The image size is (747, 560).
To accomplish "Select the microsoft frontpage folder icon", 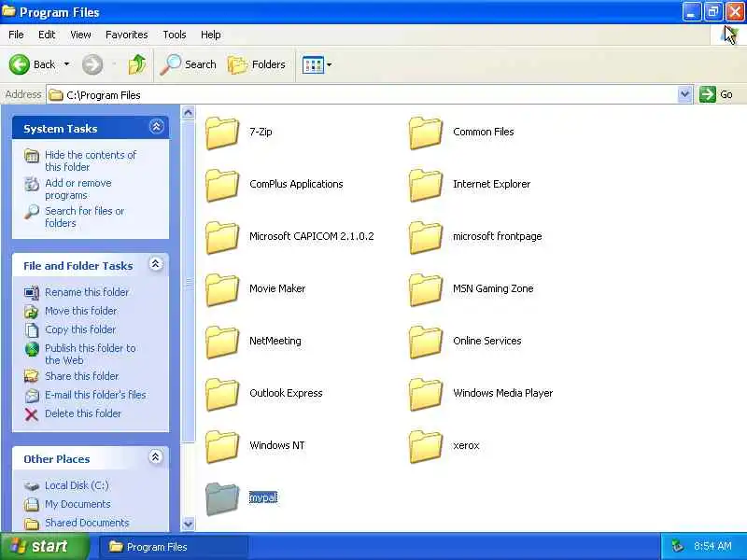I will 426,238.
